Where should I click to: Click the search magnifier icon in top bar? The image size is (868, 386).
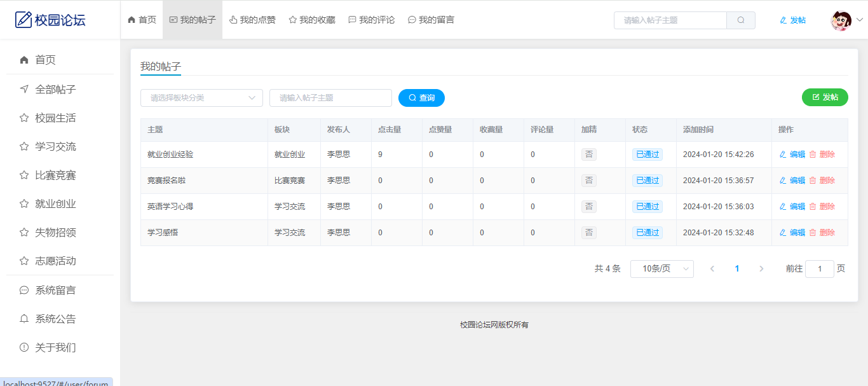[740, 20]
